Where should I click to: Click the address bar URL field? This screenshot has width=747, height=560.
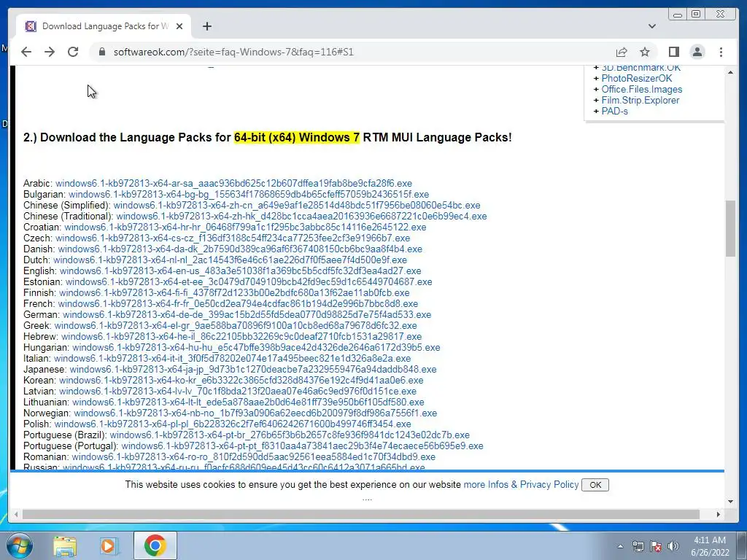coord(352,52)
